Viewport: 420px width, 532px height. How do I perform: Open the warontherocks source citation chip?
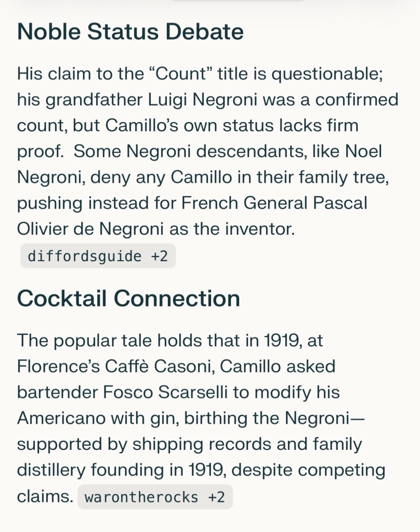[x=154, y=497]
